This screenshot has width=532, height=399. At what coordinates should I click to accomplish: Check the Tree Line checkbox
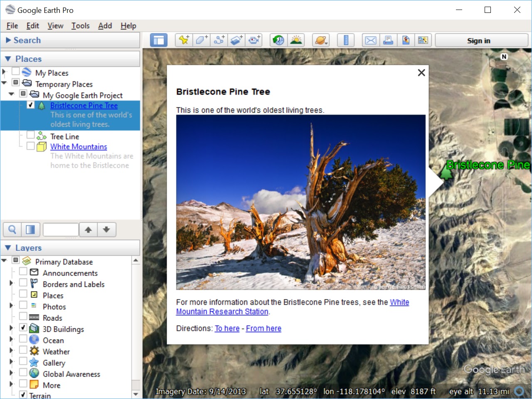[31, 135]
